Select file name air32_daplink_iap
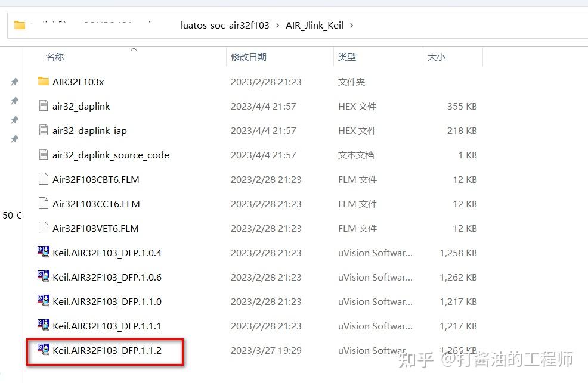588x383 pixels. [89, 130]
